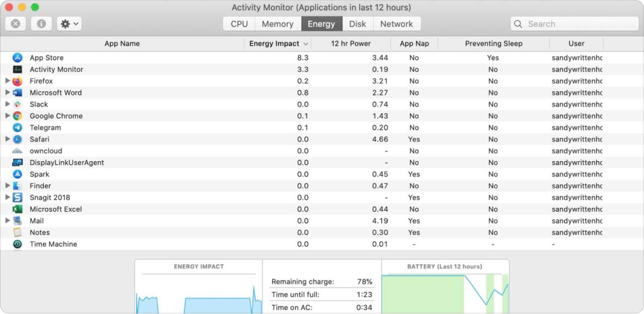Click the Mail stamp icon
The image size is (644, 314).
[17, 221]
